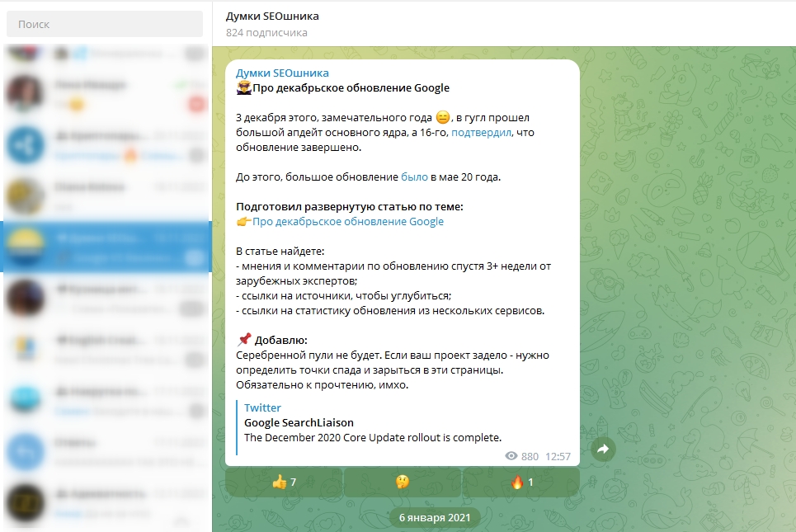Open the подтвердил link

click(481, 133)
